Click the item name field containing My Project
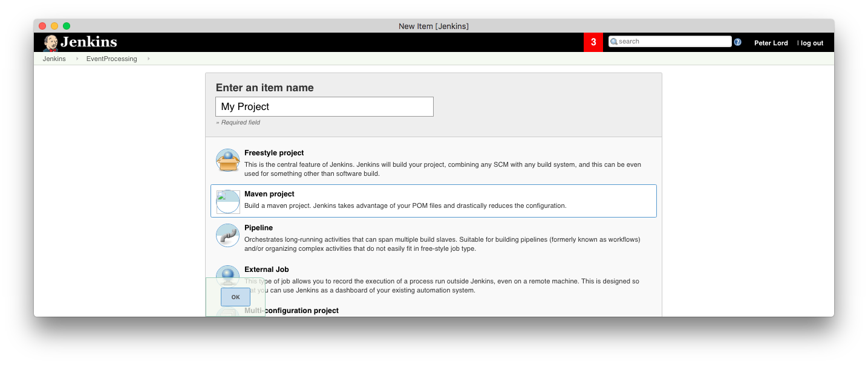This screenshot has width=868, height=365. (x=324, y=106)
